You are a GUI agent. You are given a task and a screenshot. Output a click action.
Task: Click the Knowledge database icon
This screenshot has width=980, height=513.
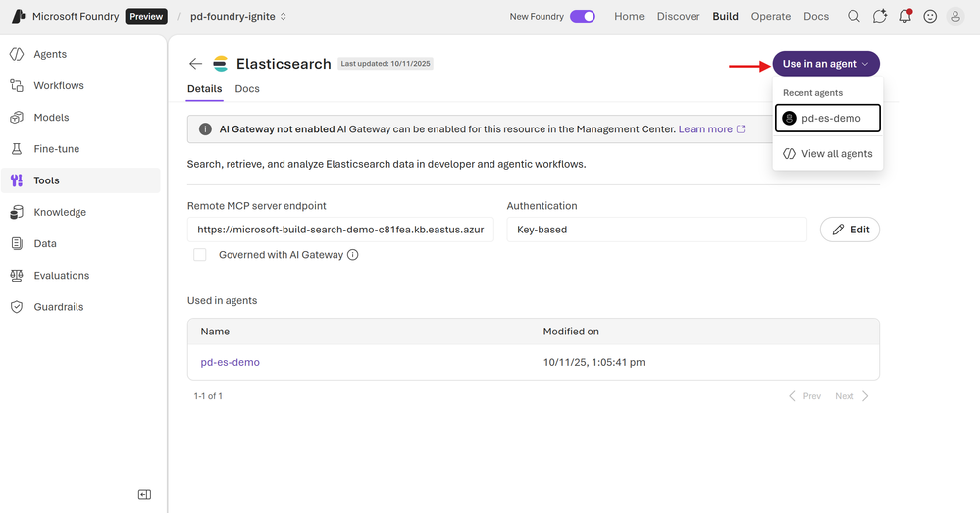click(x=17, y=212)
